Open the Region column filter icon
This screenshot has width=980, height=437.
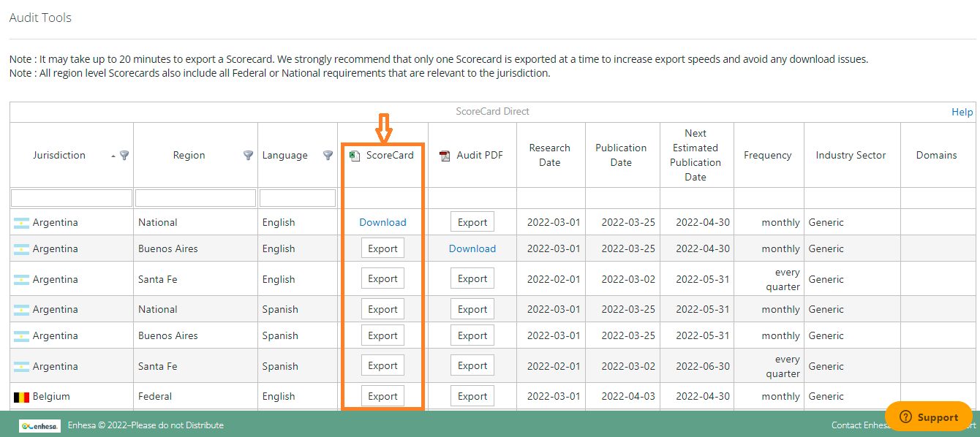coord(249,155)
